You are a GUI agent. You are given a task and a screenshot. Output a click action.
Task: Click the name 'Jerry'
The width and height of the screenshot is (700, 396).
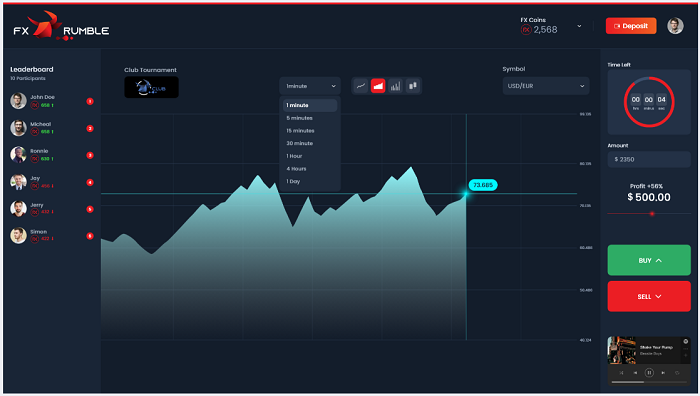coord(37,205)
